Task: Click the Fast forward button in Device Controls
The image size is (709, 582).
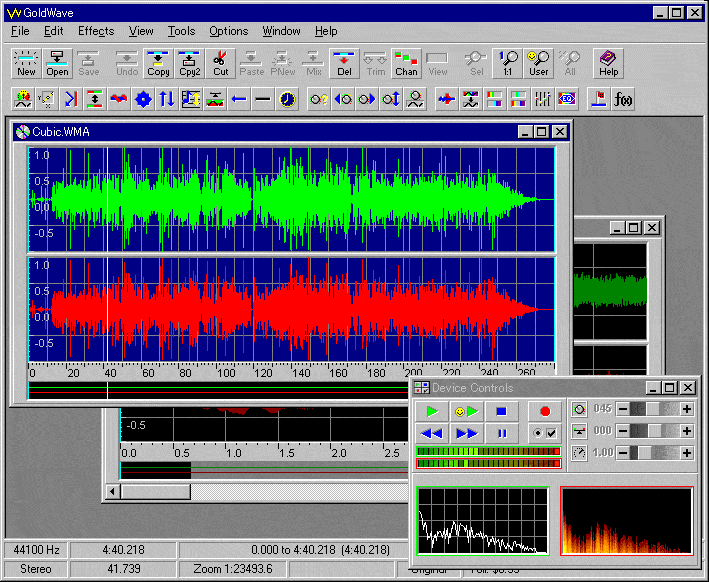Action: click(x=467, y=433)
